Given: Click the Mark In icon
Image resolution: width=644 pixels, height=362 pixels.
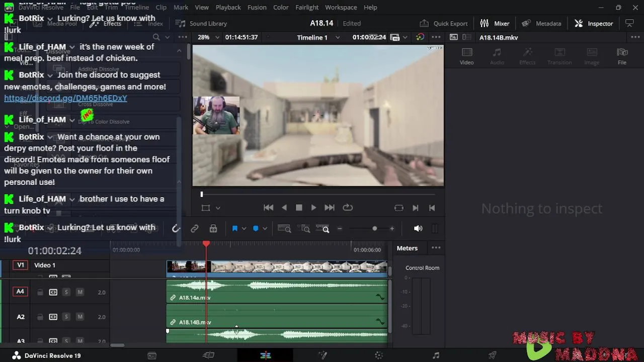Looking at the screenshot, I should pyautogui.click(x=416, y=208).
